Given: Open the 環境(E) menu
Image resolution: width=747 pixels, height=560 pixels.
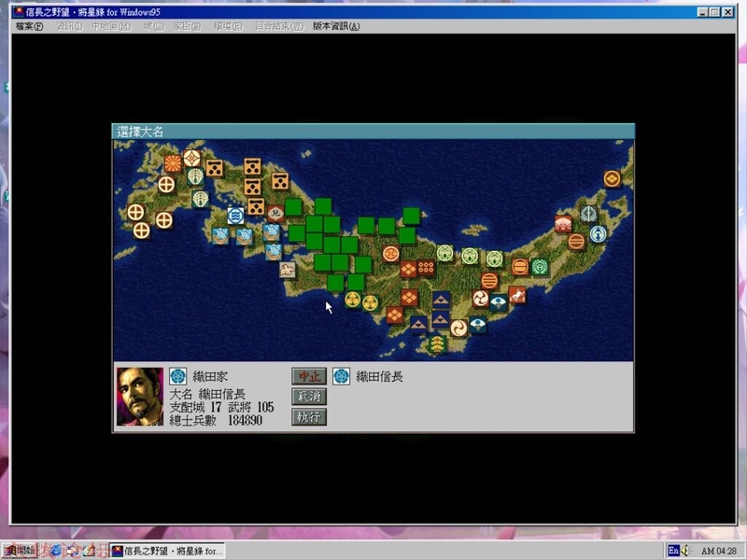Looking at the screenshot, I should point(228,26).
